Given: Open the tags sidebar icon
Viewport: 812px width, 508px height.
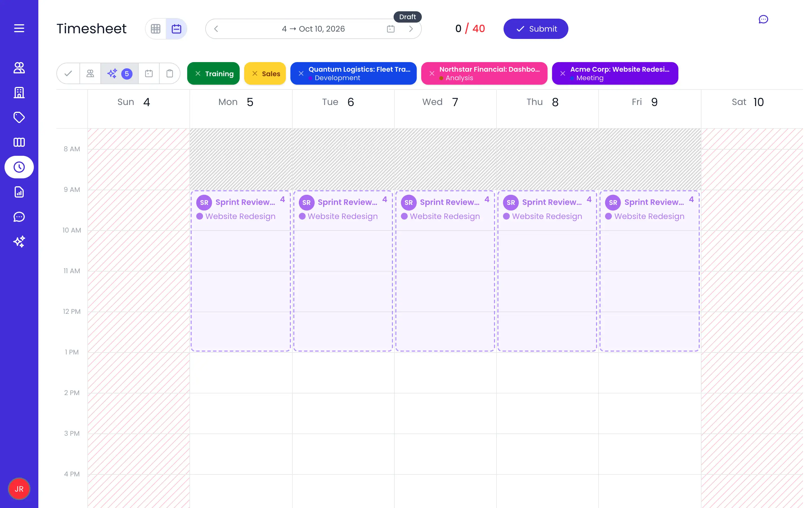Looking at the screenshot, I should 19,117.
